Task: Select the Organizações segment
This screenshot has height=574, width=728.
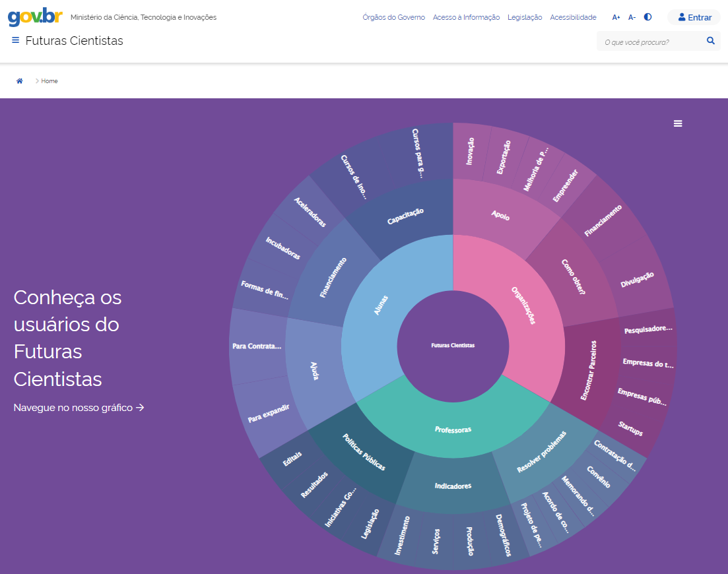Action: tap(523, 305)
